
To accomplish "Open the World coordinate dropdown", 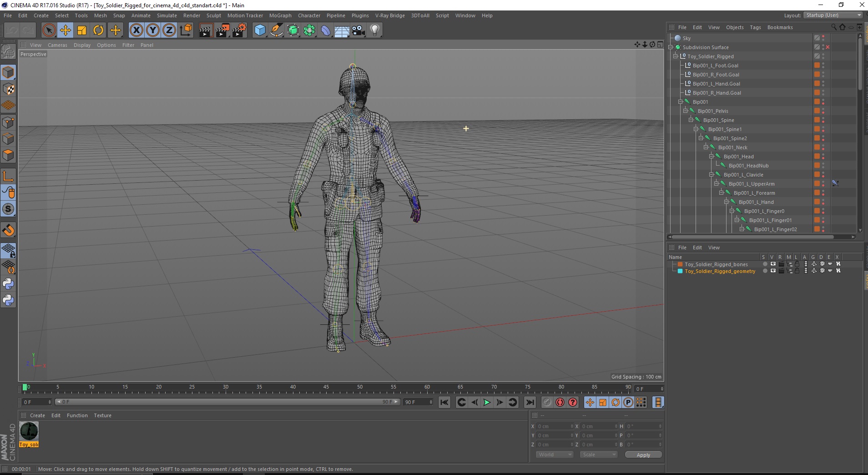I will click(x=554, y=455).
